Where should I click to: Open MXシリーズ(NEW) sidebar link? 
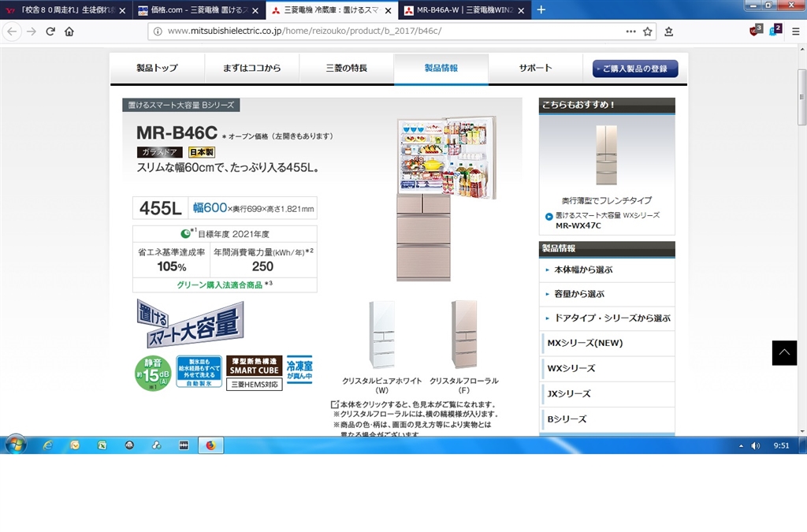click(608, 343)
